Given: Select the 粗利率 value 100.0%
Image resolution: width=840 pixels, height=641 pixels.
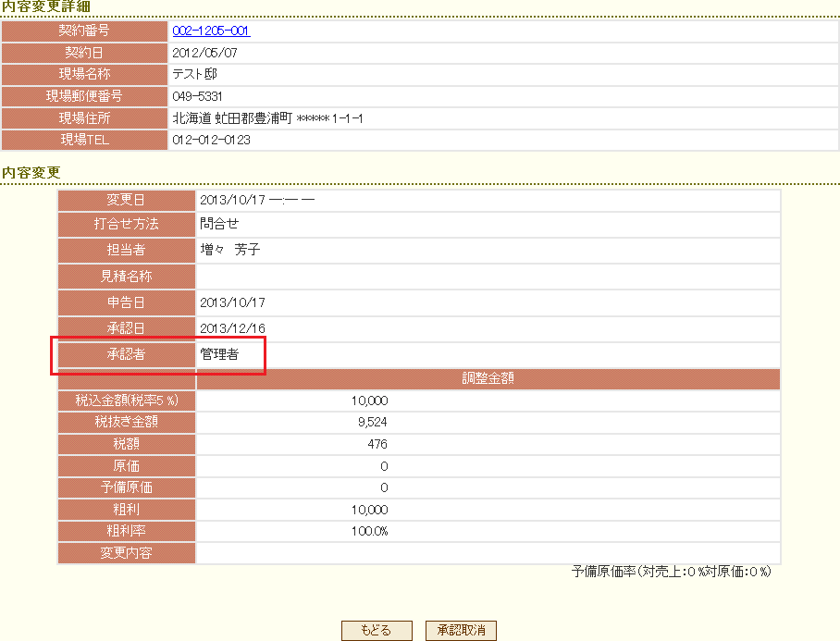Looking at the screenshot, I should [368, 531].
